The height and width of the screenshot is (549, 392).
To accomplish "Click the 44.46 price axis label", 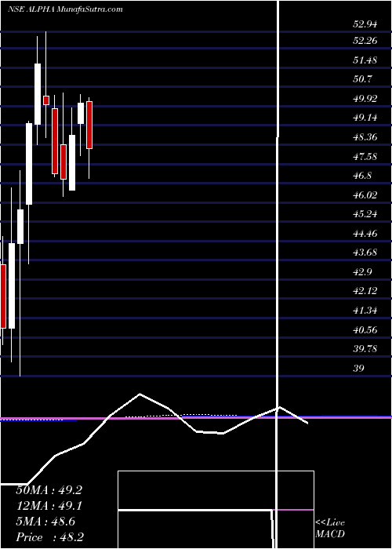I will tap(365, 233).
